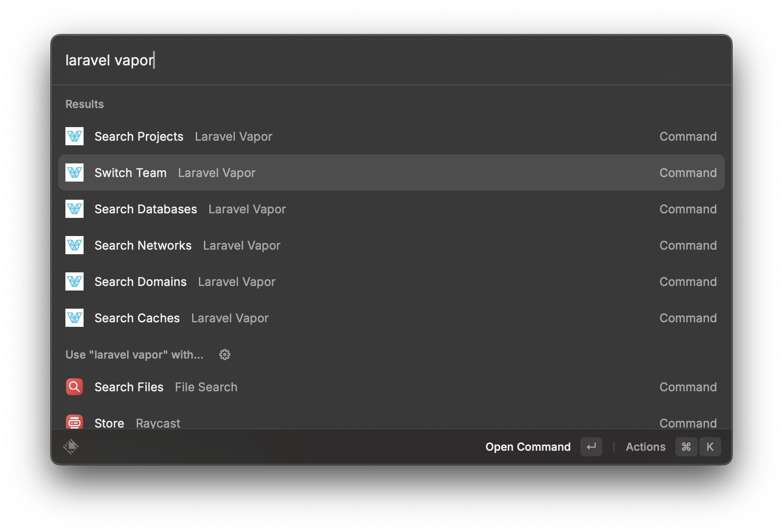Click the Laravel Vapor icon beside Search Networks

click(x=74, y=245)
